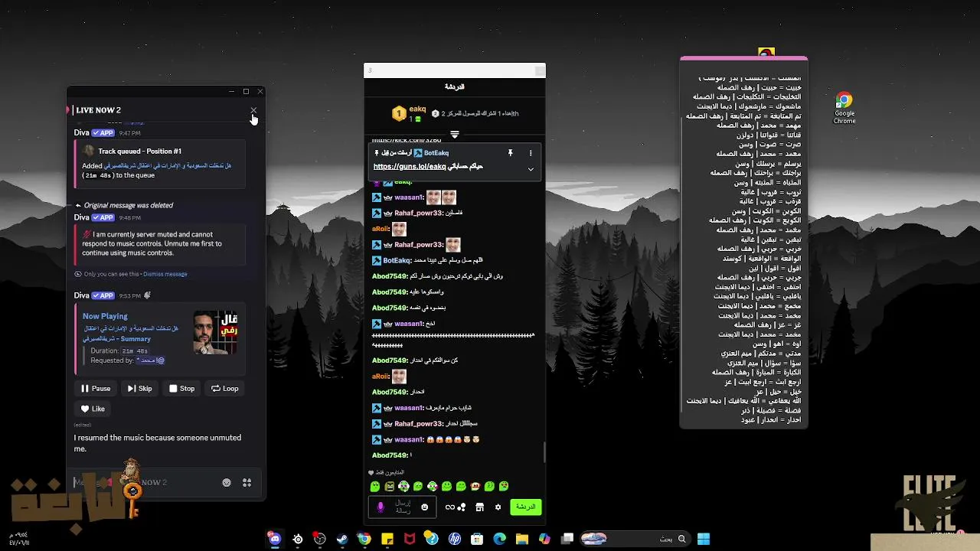Viewport: 980px width, 551px height.
Task: Insert the brown monkey face emote
Action: coord(475,486)
